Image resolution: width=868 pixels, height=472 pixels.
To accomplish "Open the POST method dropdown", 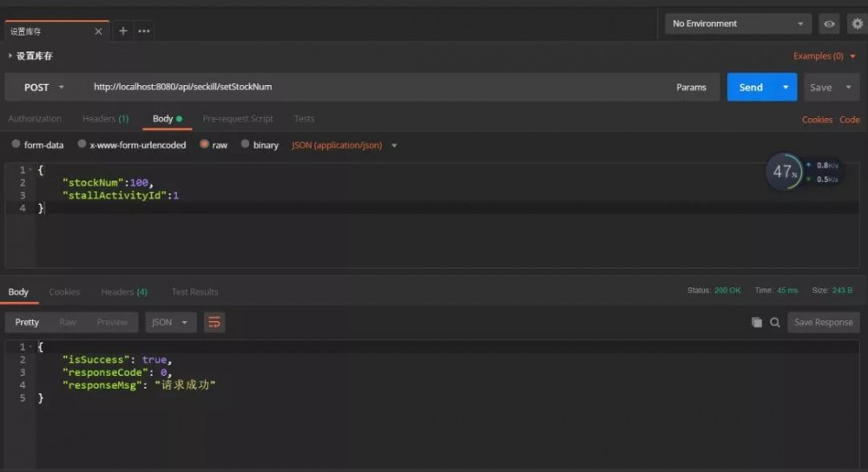I will point(43,88).
